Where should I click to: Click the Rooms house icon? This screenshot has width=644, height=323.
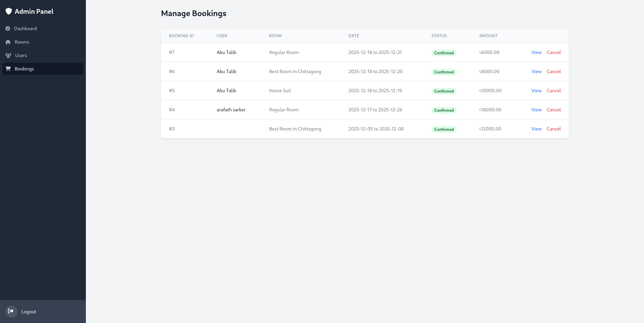coord(8,42)
